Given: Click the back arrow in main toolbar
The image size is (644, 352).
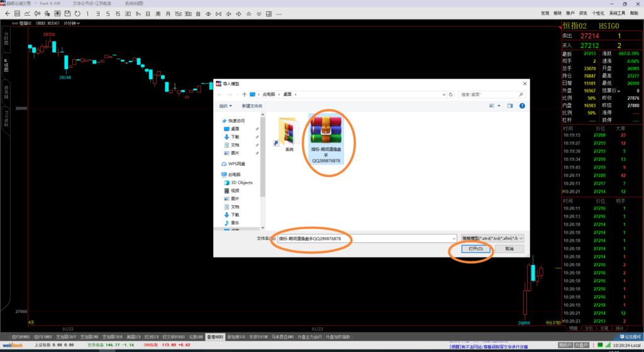Looking at the screenshot, I should tap(8, 14).
